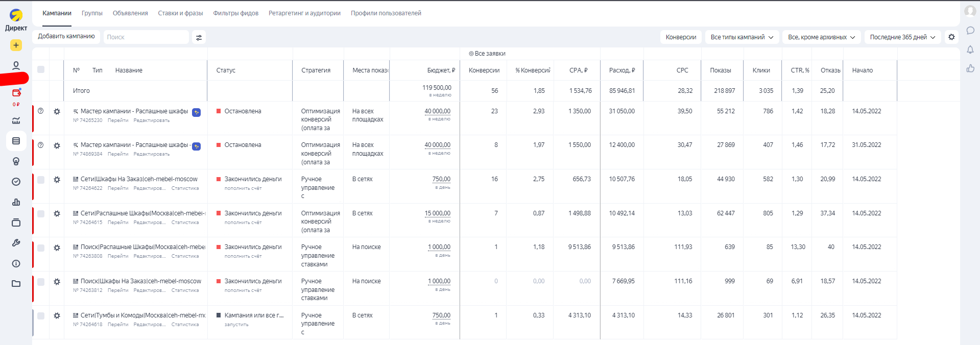Open the notifications bell icon

click(x=970, y=50)
